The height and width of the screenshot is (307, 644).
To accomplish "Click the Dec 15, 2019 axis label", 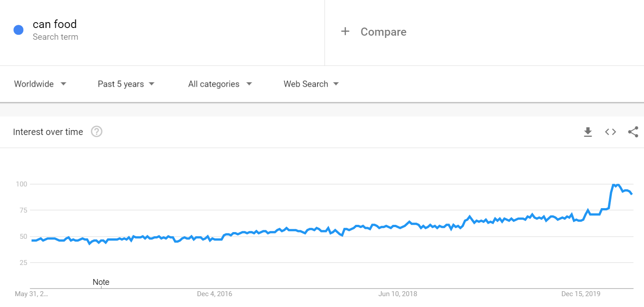I will pos(581,294).
